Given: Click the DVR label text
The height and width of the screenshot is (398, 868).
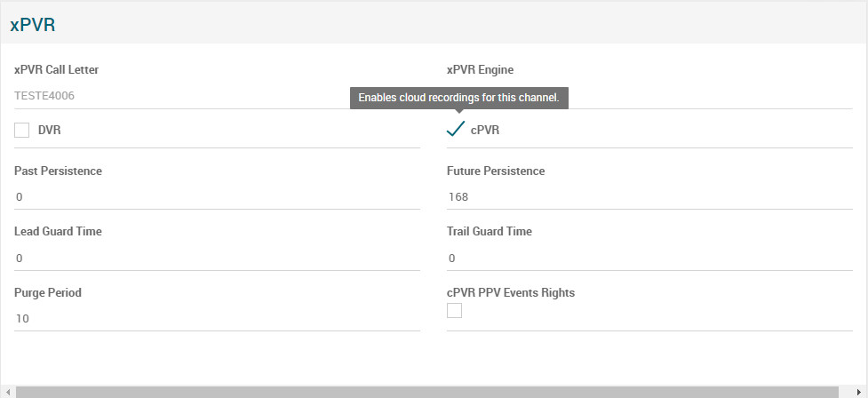Looking at the screenshot, I should (50, 131).
